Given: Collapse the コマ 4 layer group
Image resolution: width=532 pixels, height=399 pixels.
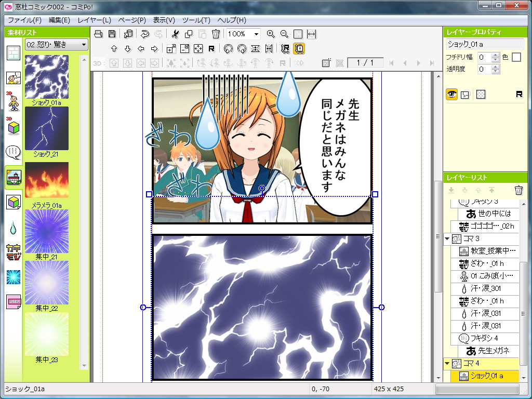Looking at the screenshot, I should tap(447, 363).
